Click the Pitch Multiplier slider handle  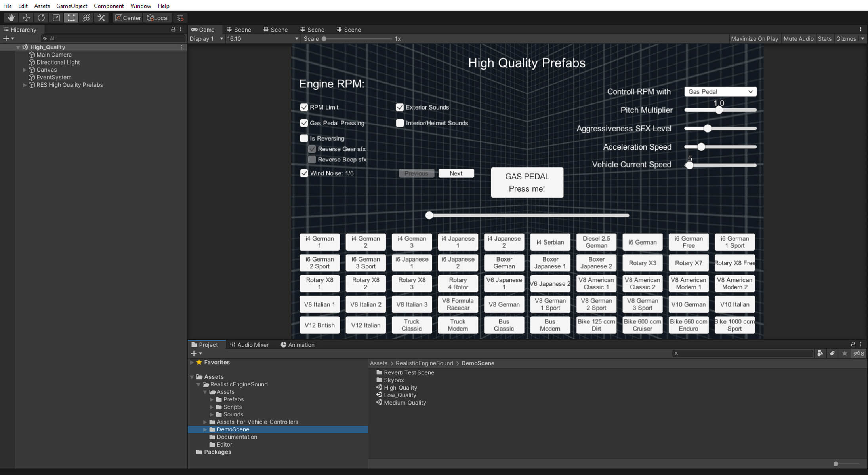coord(719,110)
